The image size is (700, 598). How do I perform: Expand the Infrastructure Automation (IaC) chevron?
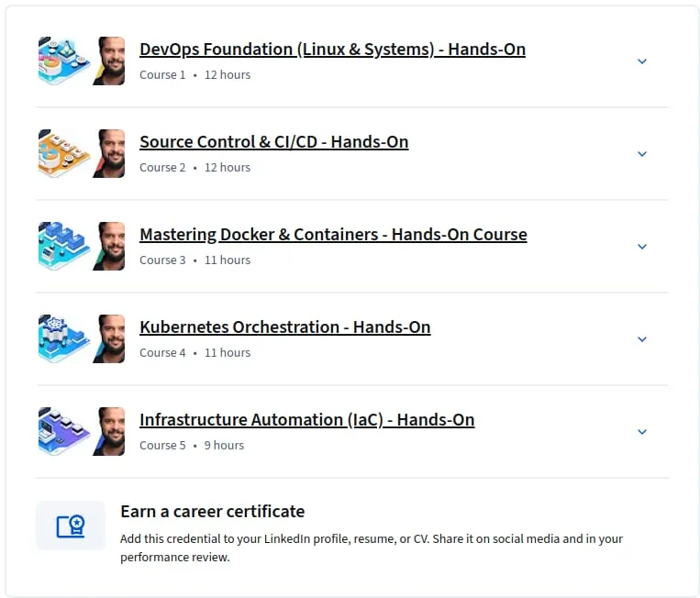pyautogui.click(x=642, y=432)
